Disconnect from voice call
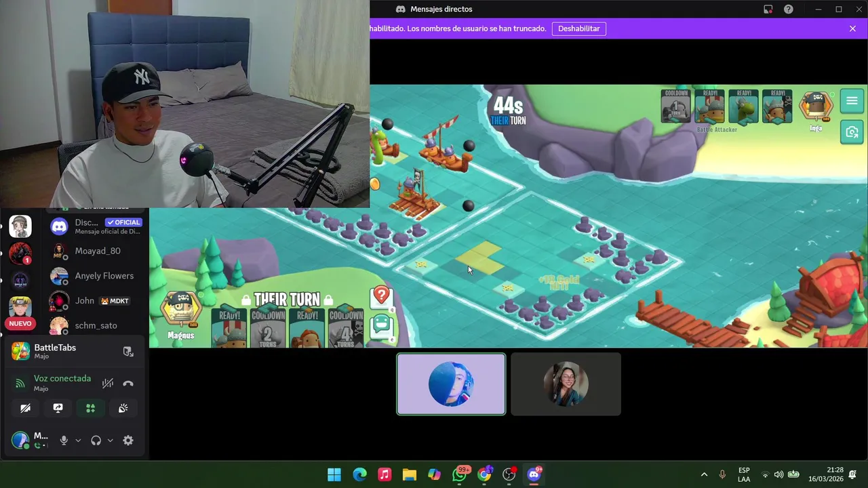Viewport: 868px width, 488px height. pyautogui.click(x=128, y=383)
